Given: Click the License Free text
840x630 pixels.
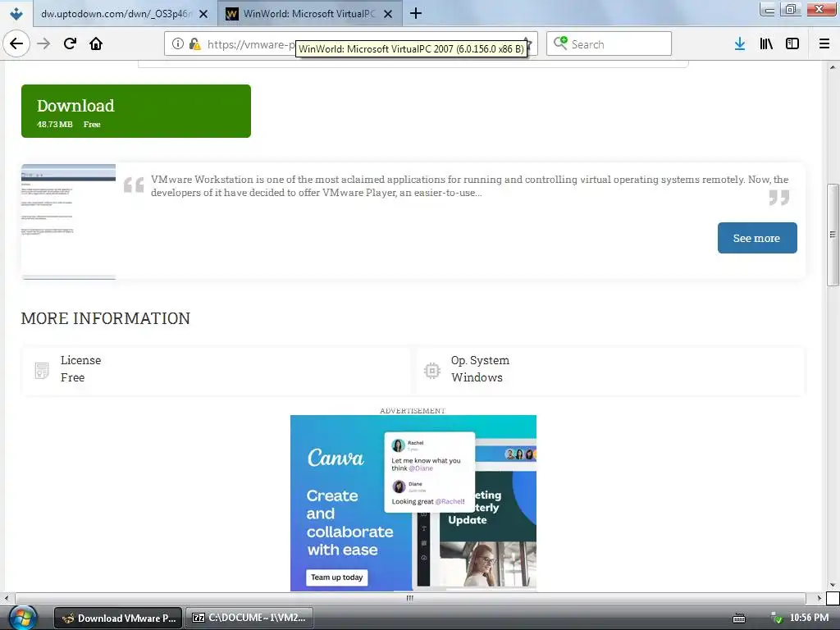Looking at the screenshot, I should click(x=80, y=368).
